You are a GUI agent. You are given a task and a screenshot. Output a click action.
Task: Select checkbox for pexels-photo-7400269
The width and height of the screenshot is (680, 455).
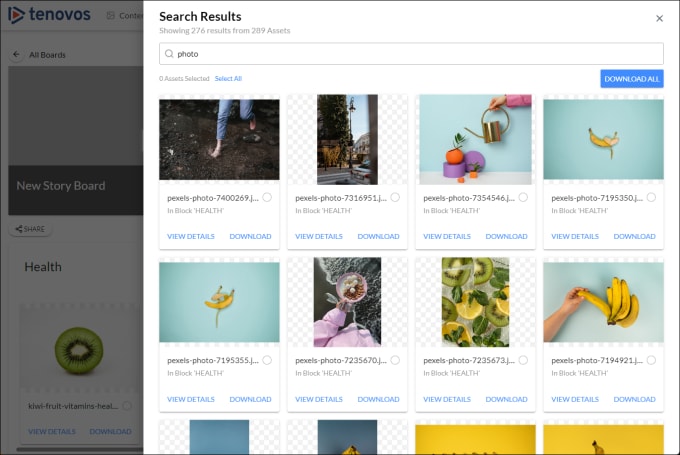(x=267, y=197)
